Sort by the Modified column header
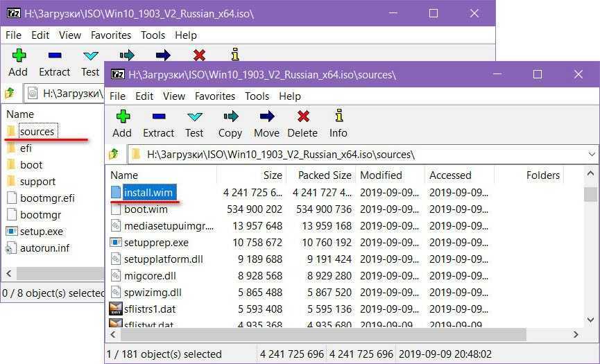Image resolution: width=600 pixels, height=364 pixels. (x=381, y=175)
